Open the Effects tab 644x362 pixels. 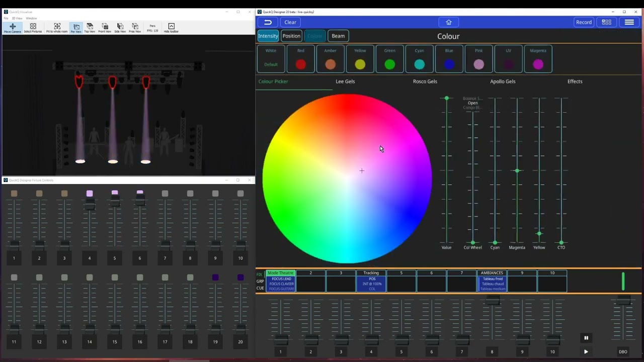575,81
